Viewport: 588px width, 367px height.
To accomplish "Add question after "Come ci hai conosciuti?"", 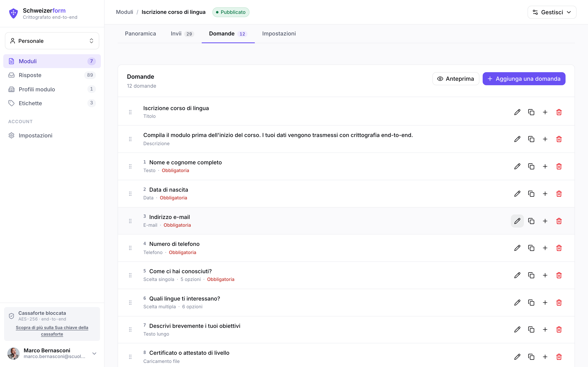I will coord(545,275).
